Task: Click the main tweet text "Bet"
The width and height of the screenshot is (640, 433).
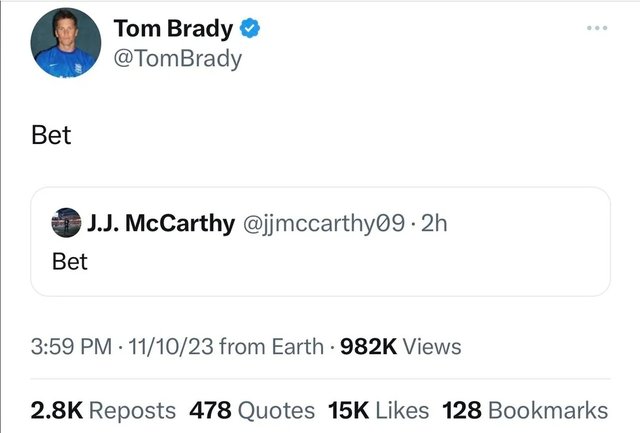Action: click(x=51, y=135)
